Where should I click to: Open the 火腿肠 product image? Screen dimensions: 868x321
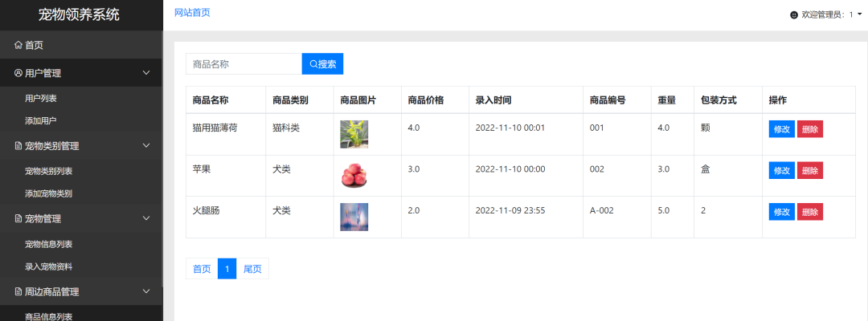(x=354, y=217)
